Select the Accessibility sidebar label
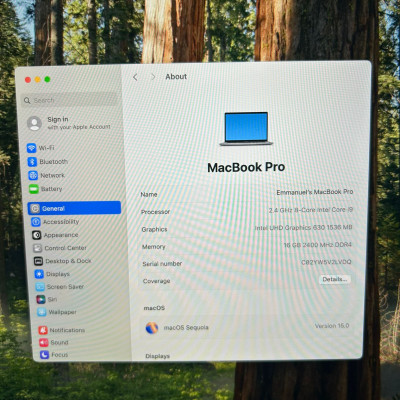The width and height of the screenshot is (400, 400). 61,222
